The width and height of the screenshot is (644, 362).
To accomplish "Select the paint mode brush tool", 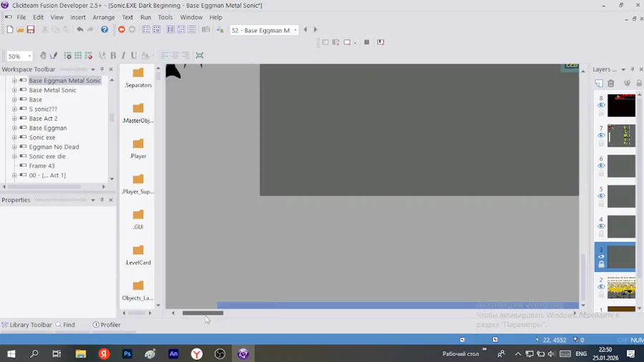I will (54, 55).
